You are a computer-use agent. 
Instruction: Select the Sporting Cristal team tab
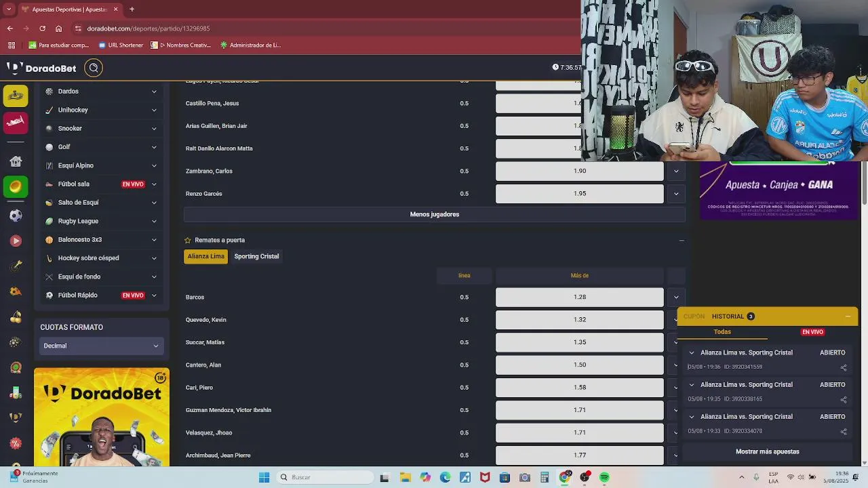pos(256,256)
